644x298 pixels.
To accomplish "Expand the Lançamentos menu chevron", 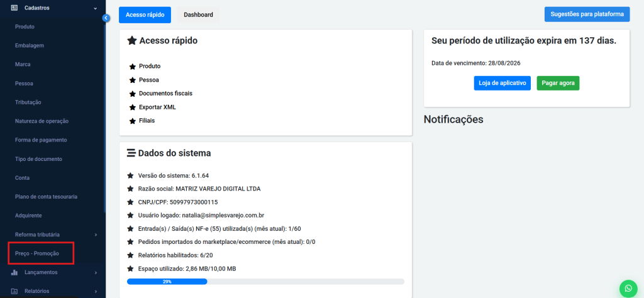I will pyautogui.click(x=95, y=272).
